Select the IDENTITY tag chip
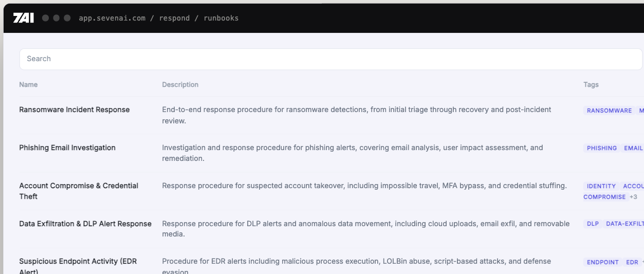 coord(601,186)
